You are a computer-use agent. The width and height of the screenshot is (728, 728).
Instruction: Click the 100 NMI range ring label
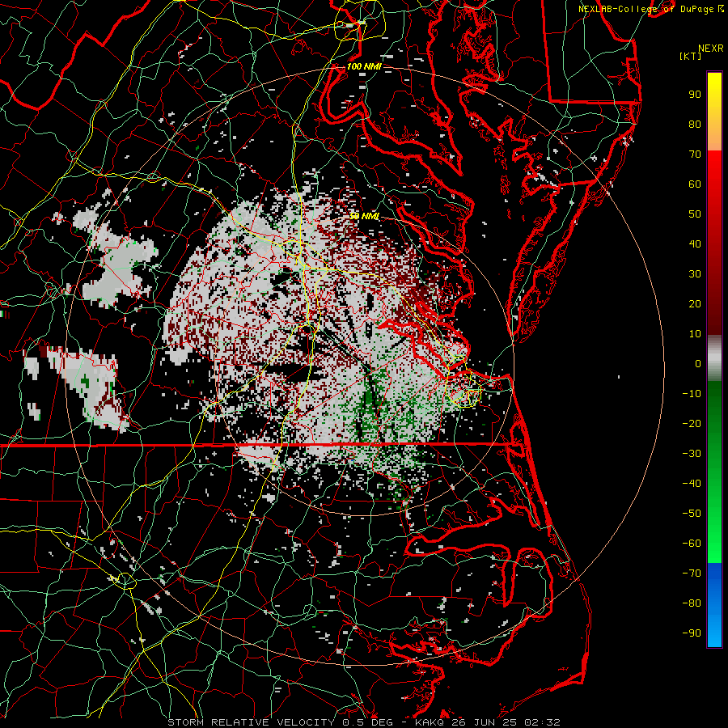click(364, 66)
